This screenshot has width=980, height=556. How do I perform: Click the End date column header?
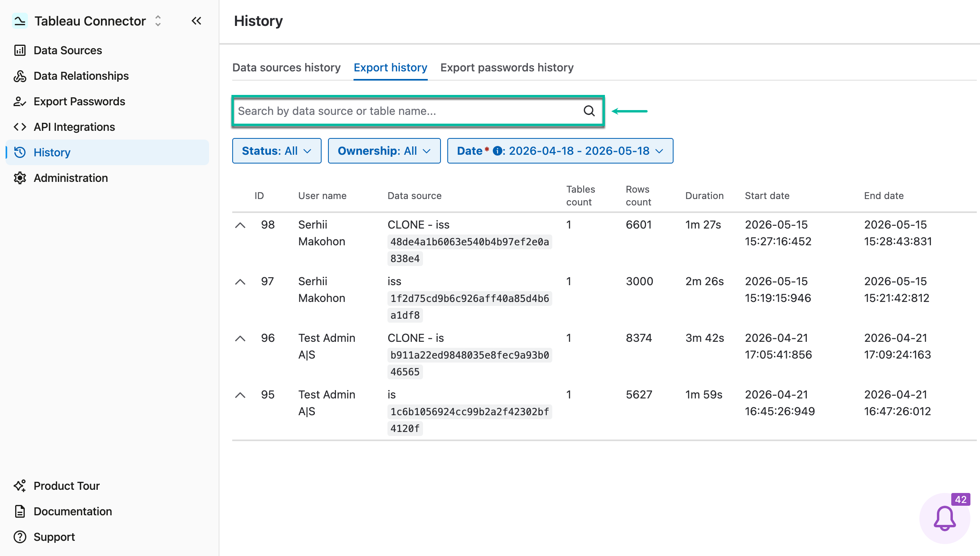tap(884, 195)
